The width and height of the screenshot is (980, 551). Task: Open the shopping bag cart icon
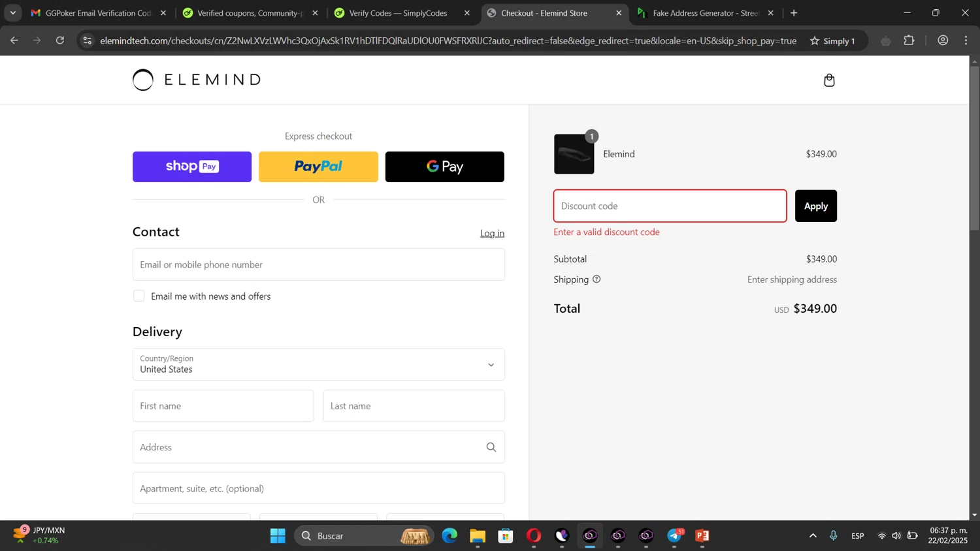tap(829, 80)
